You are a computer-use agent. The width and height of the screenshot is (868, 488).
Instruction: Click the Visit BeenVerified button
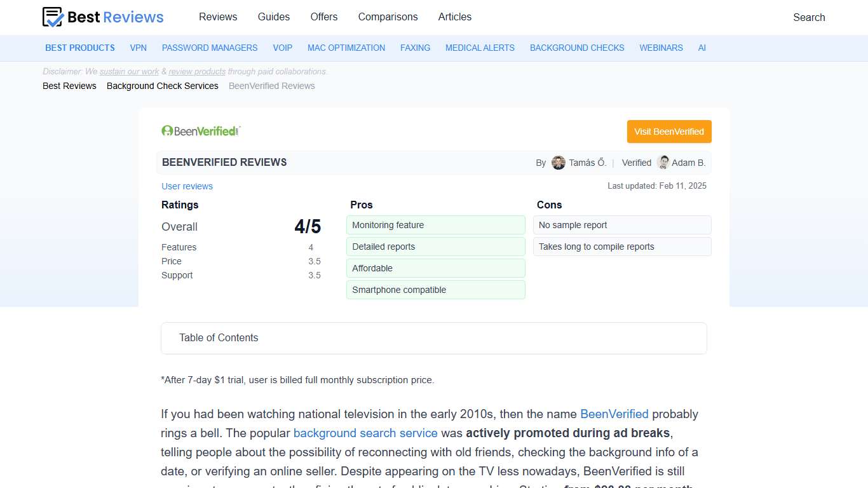668,132
